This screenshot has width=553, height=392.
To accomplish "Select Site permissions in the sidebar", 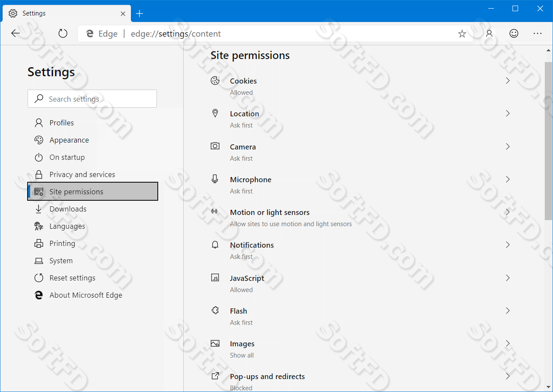I will pyautogui.click(x=92, y=192).
